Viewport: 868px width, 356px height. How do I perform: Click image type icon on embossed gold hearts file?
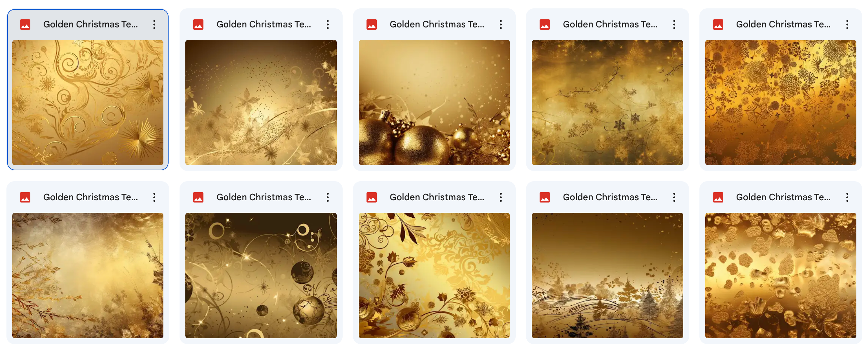[718, 197]
